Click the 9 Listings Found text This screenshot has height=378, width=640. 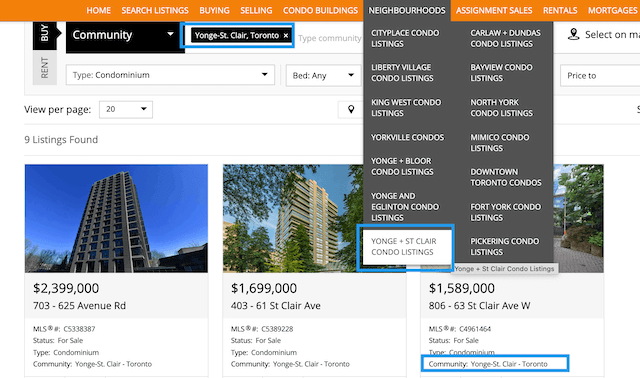pos(61,140)
